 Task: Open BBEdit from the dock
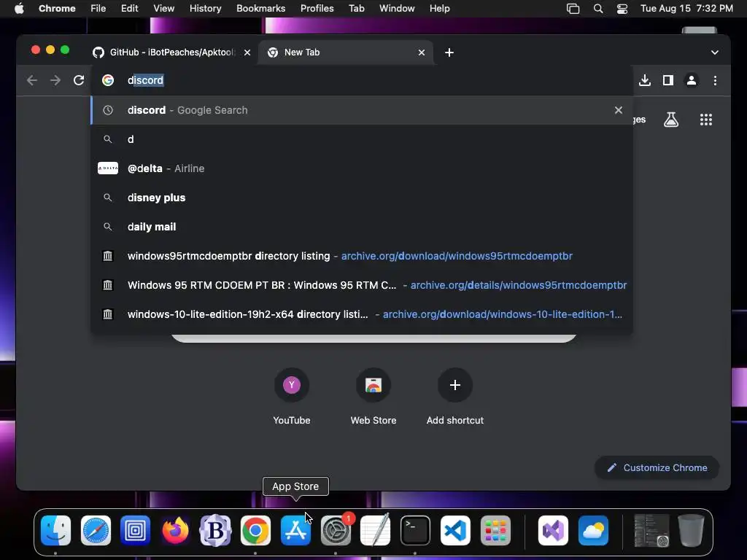(x=215, y=530)
